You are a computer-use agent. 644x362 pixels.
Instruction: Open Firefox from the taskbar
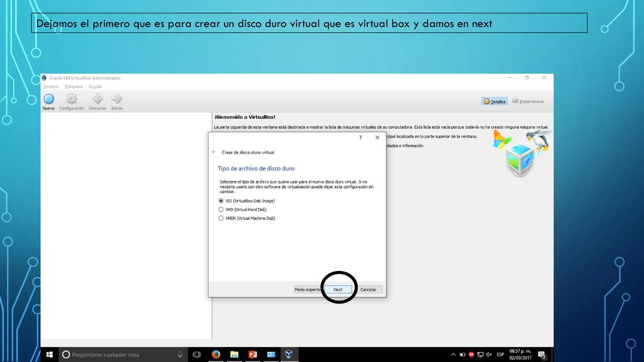[216, 354]
